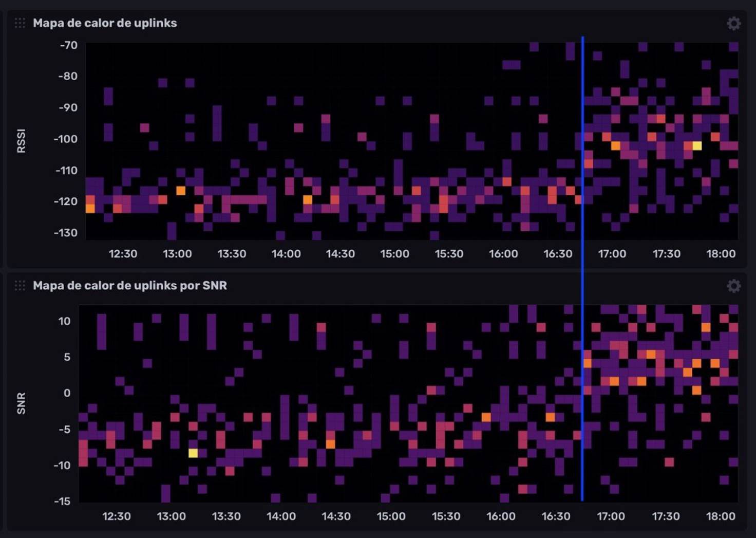This screenshot has height=538, width=756.
Task: Click 17:30 label on RSSI chart time axis
Action: [x=667, y=254]
